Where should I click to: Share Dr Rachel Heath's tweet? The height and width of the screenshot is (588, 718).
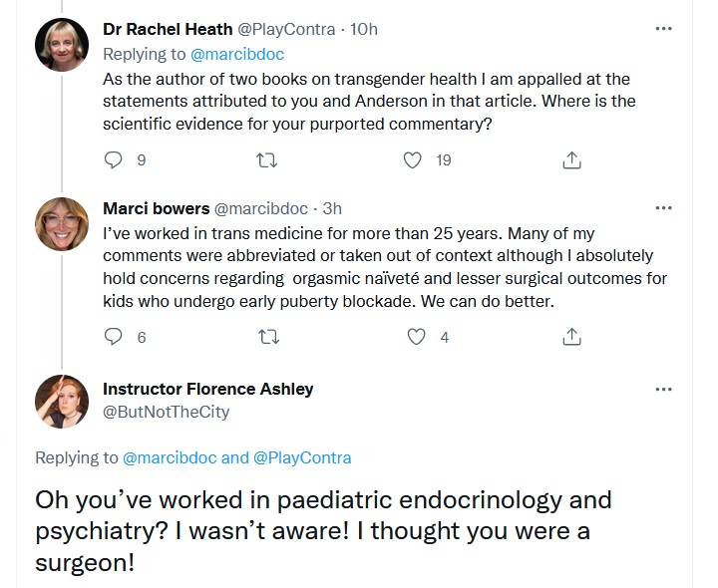572,160
